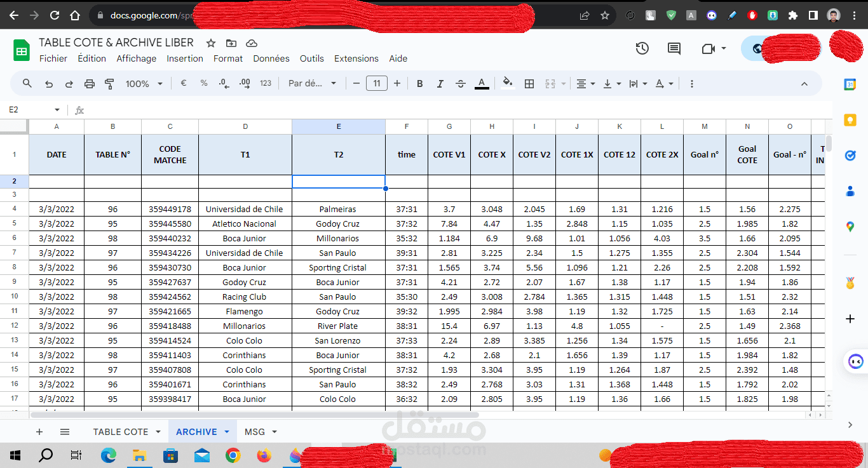Increase decimal places

[x=245, y=83]
